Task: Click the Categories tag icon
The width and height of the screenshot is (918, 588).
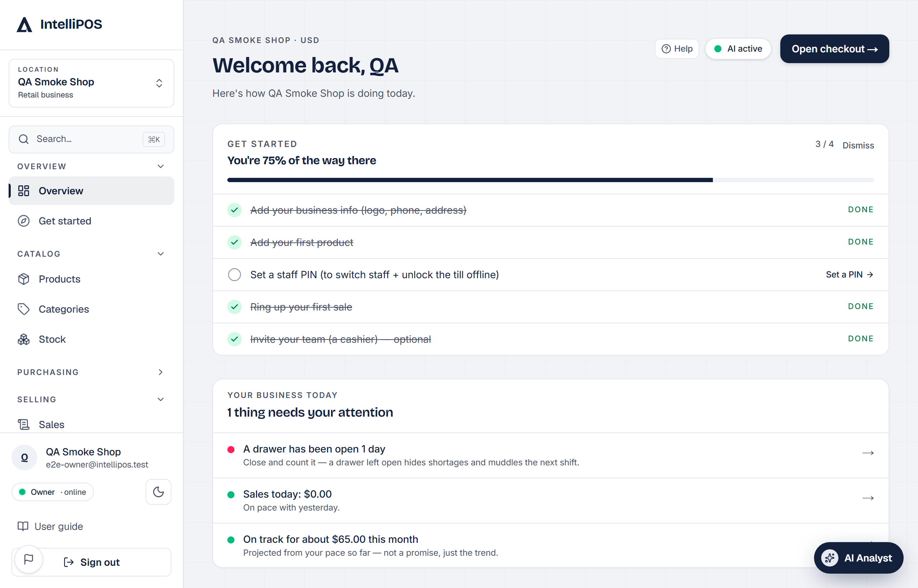Action: (x=24, y=309)
